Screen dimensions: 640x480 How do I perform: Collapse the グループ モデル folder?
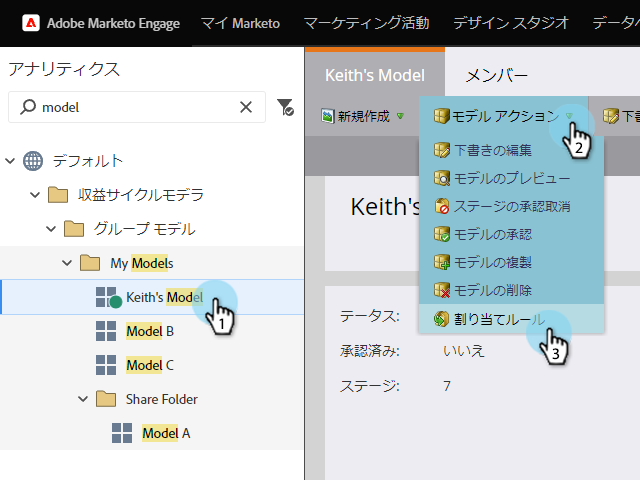(x=51, y=229)
